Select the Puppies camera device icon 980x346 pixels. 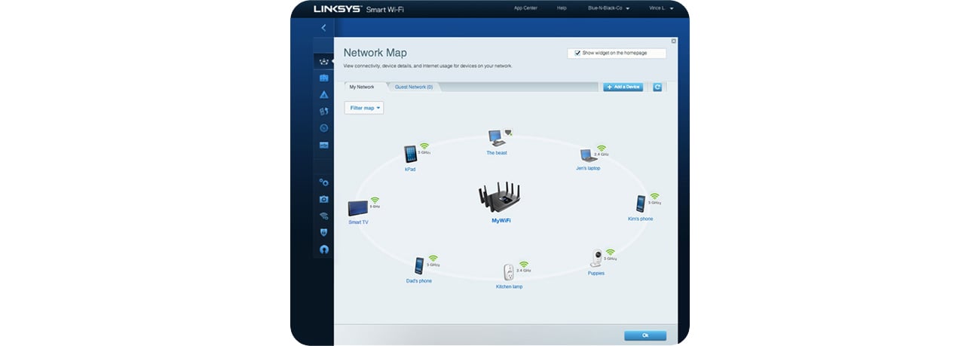coord(596,258)
